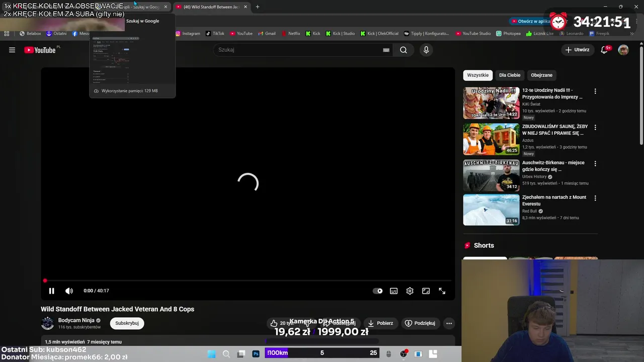The image size is (644, 362).
Task: Open the YouTube hamburger guide menu
Action: (x=12, y=50)
